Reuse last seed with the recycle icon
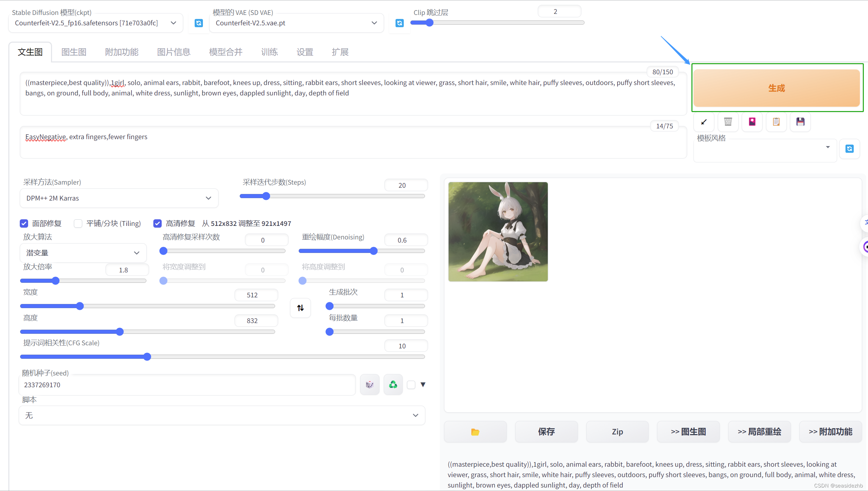This screenshot has width=868, height=491. [393, 384]
